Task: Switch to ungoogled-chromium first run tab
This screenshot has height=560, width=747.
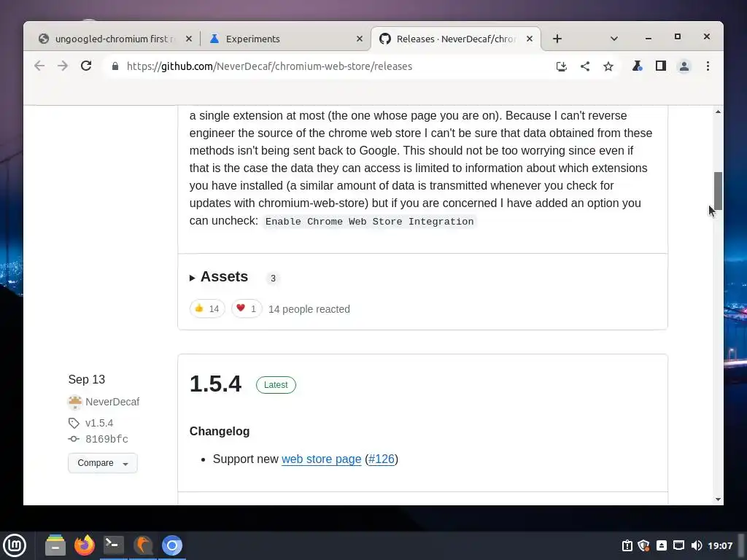Action: pos(115,39)
